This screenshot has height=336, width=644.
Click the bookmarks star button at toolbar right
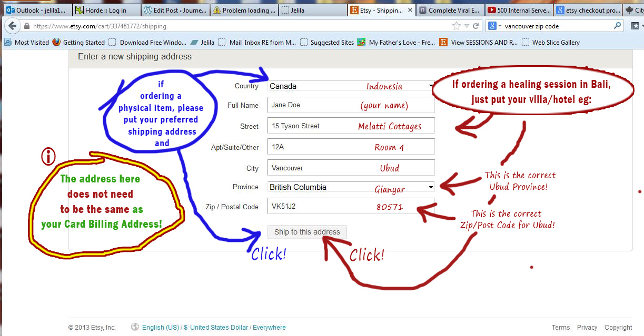pyautogui.click(x=636, y=26)
